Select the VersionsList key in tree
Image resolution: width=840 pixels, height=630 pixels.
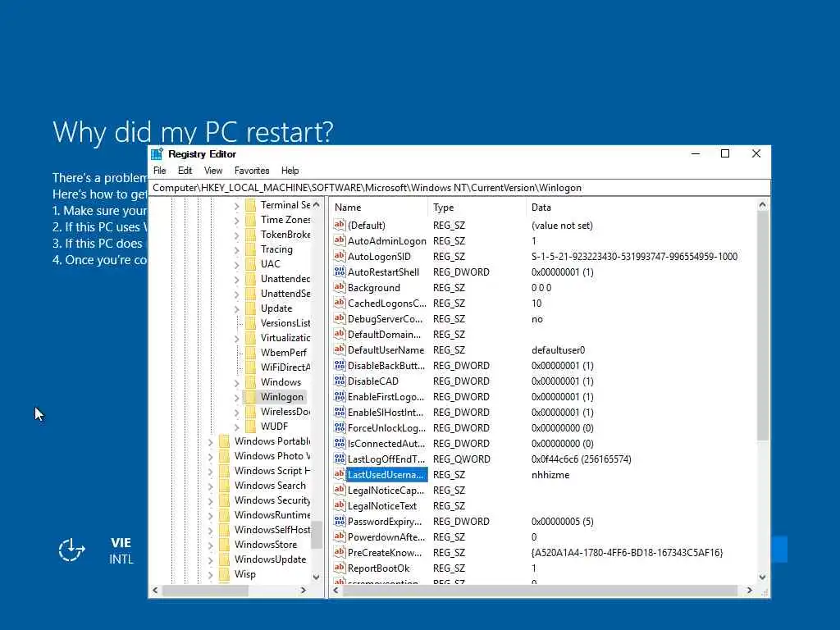285,323
